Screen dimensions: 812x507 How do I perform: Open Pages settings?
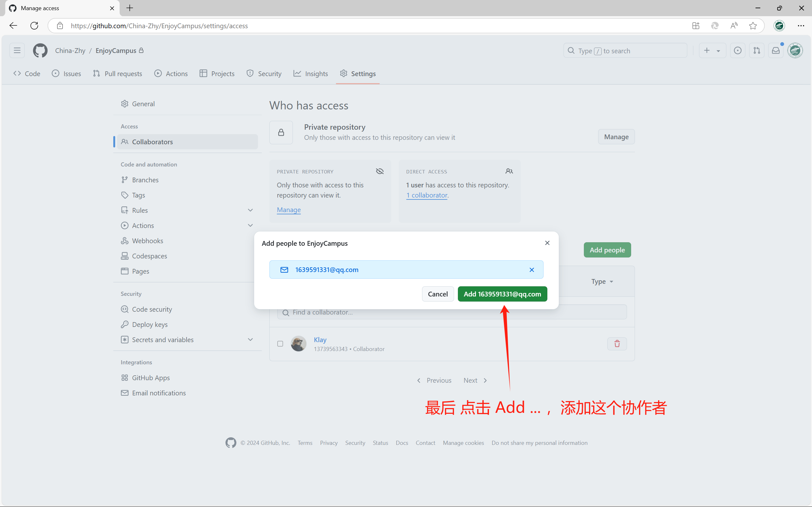coord(187,271)
